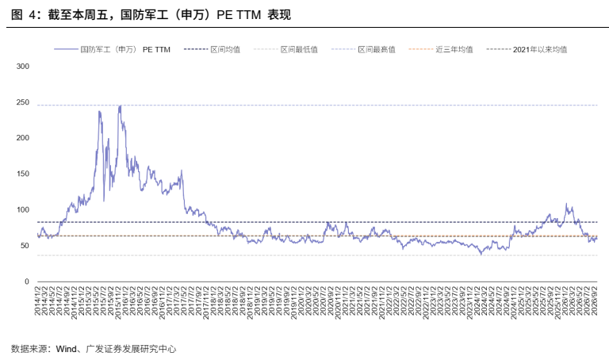Select legend label '2021年以来均值'
Viewport: 609px width, 364px height.
pos(540,50)
